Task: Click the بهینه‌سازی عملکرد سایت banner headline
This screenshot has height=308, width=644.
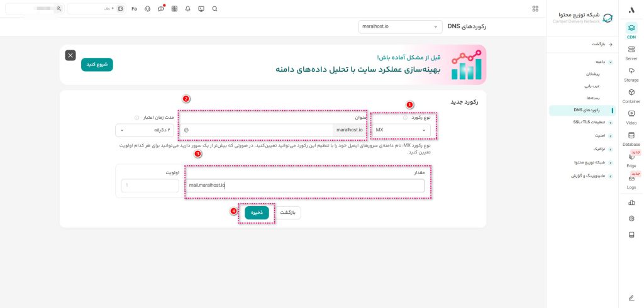Action: [358, 69]
